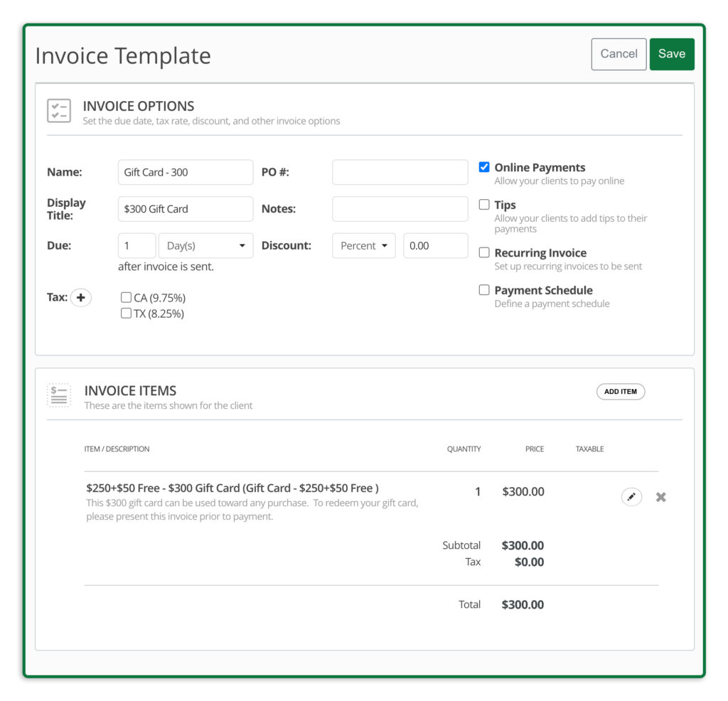Screen dimensions: 728x701
Task: Click the plus icon to add tax
Action: tap(81, 298)
